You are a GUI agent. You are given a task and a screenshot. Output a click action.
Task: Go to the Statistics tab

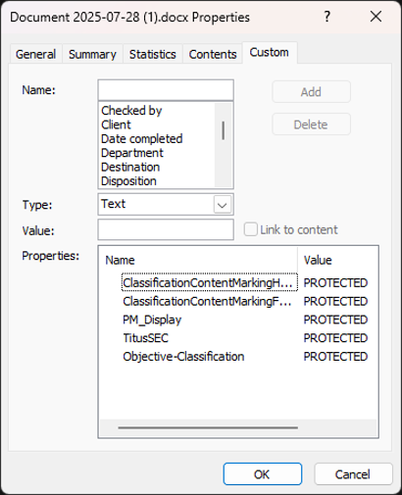tap(152, 54)
